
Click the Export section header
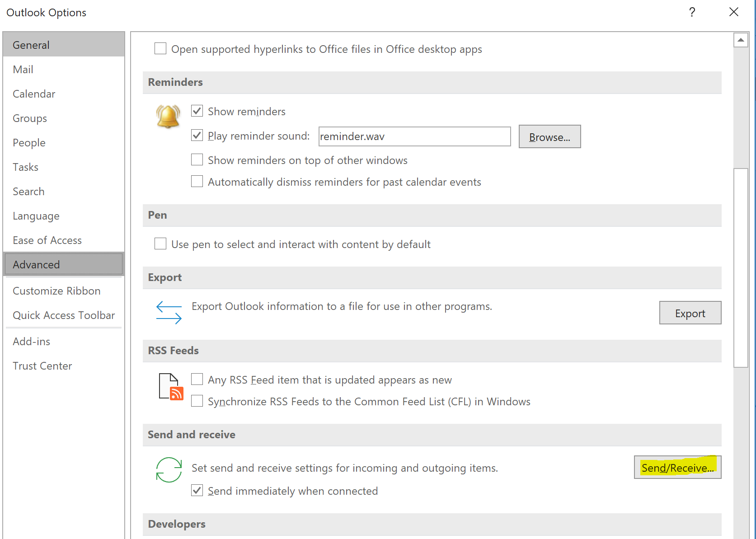pyautogui.click(x=432, y=277)
